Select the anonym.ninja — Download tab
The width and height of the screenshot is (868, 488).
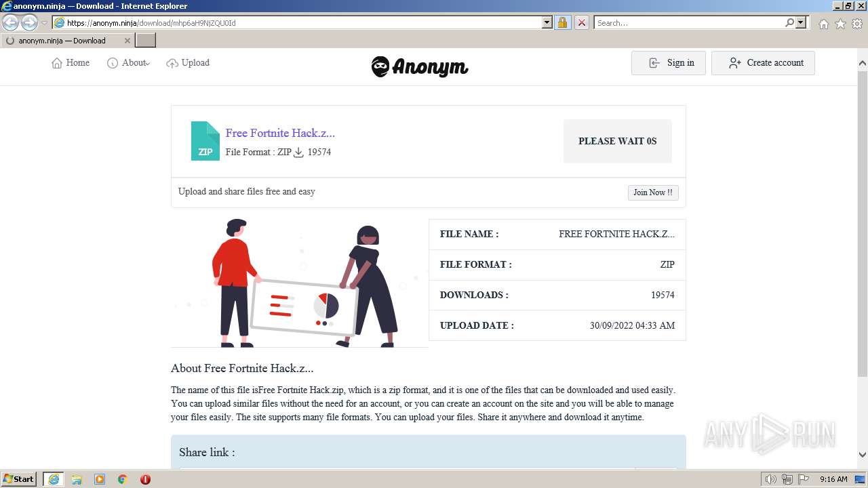pos(66,41)
